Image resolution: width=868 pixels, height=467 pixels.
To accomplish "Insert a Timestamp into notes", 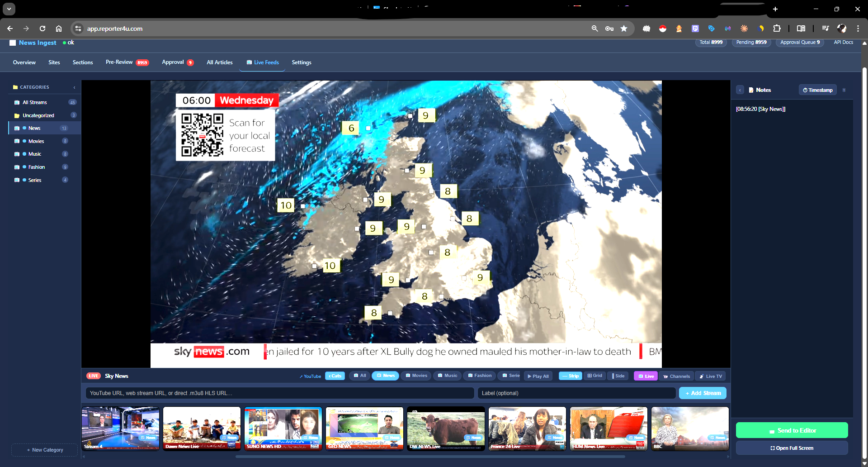I will [x=817, y=90].
